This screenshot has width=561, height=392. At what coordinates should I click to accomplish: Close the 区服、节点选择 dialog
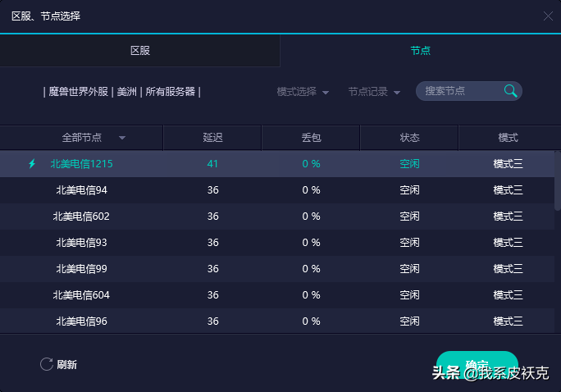click(x=548, y=16)
